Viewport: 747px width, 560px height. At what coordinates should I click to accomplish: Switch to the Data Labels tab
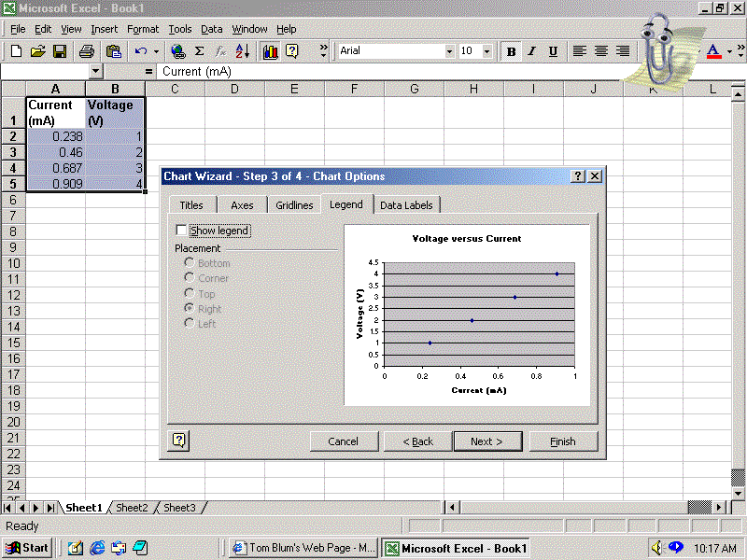pos(406,205)
